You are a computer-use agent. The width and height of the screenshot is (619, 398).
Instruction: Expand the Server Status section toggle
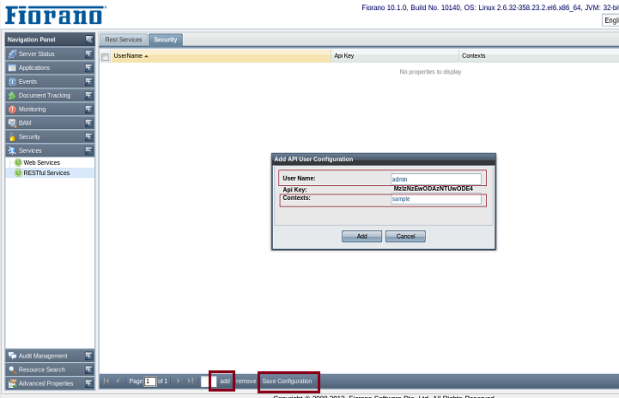tap(89, 54)
